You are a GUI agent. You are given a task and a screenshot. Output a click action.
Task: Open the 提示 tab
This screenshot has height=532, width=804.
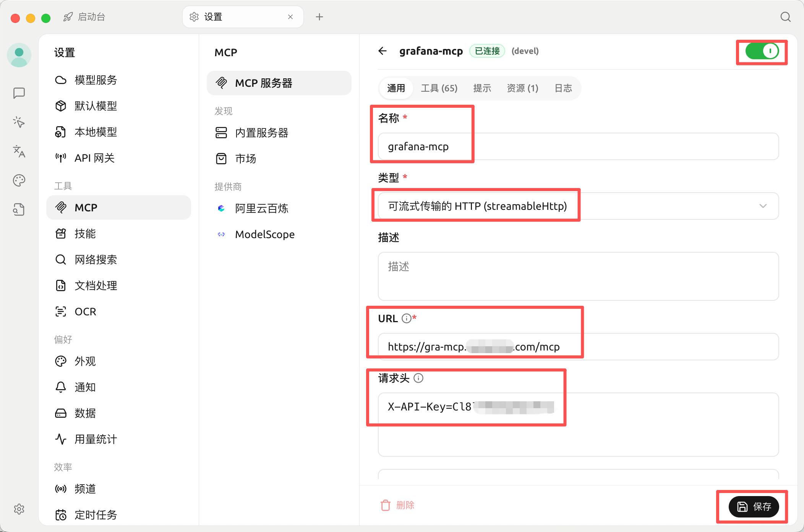click(482, 88)
